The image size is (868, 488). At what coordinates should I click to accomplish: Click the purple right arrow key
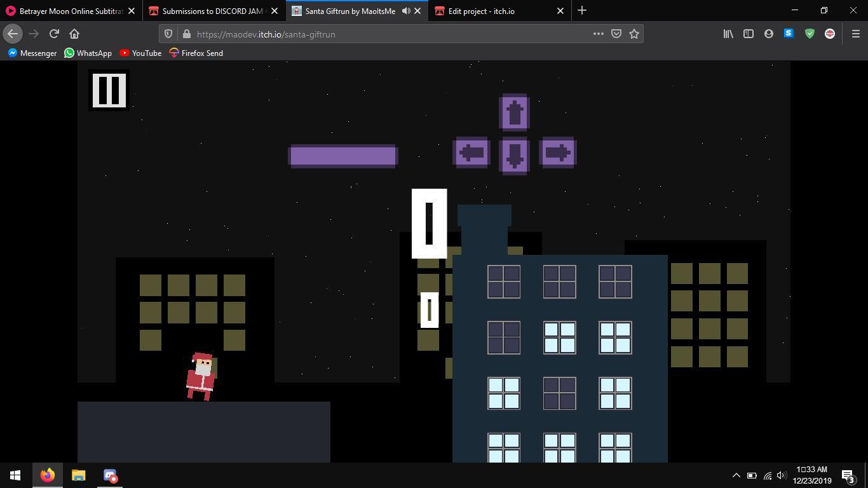558,152
